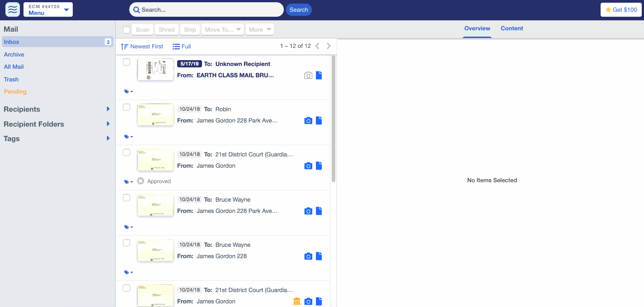
Task: Switch to the Content tab
Action: coord(512,28)
